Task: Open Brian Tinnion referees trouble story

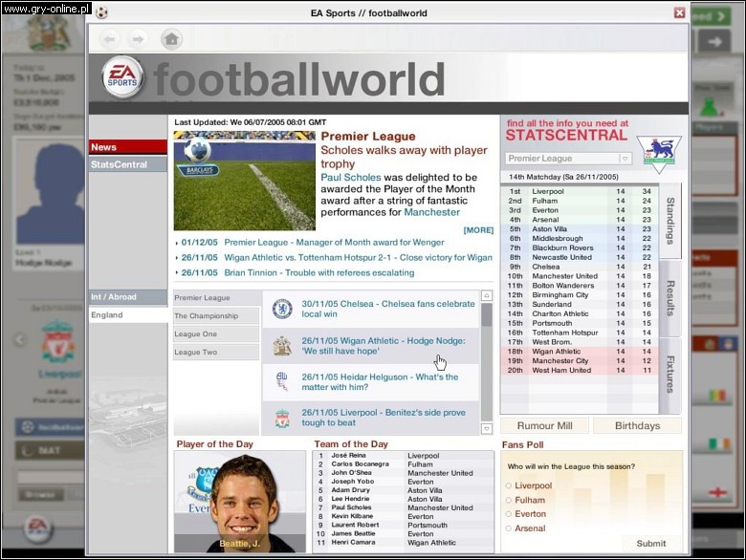Action: (319, 273)
